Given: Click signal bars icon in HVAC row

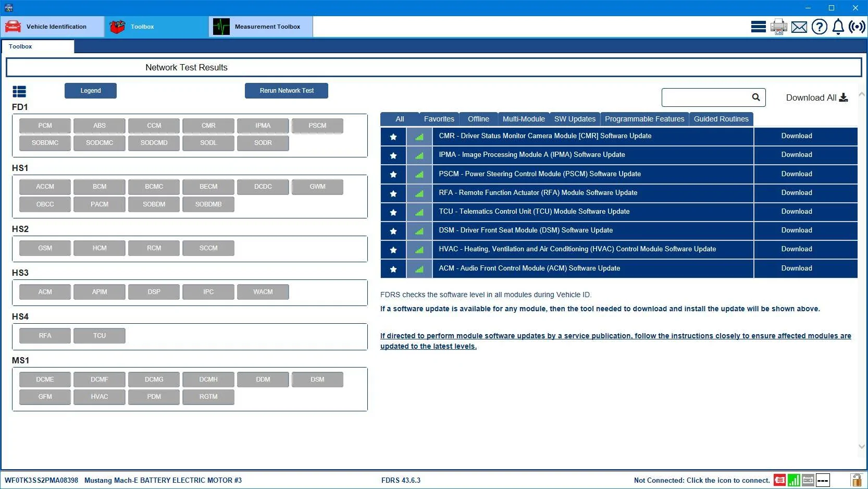Looking at the screenshot, I should pos(419,250).
